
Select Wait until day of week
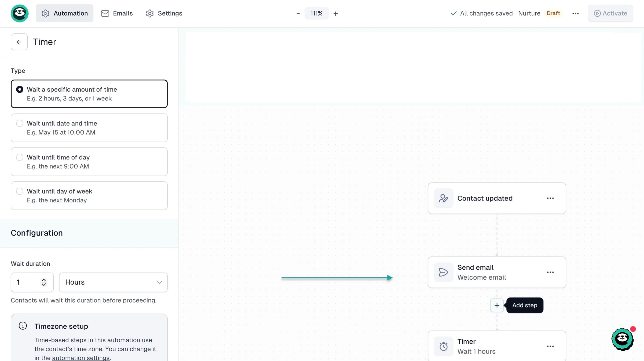pos(89,196)
